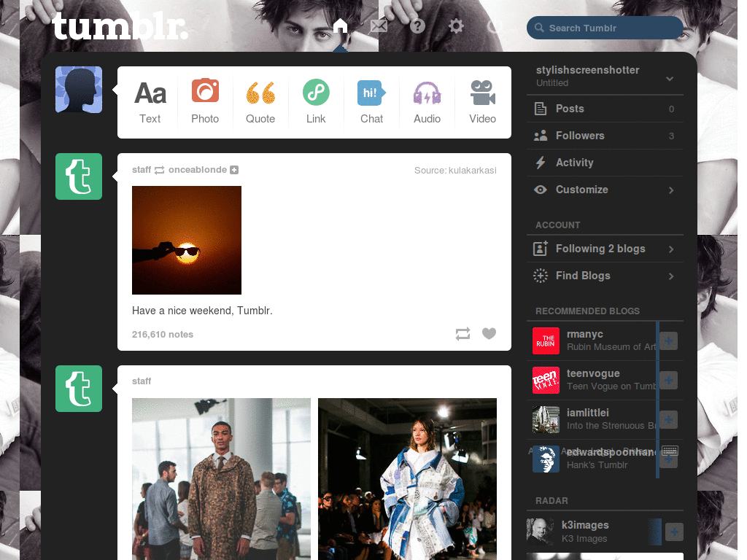This screenshot has height=560, width=747.
Task: Open the Help question mark icon
Action: click(x=417, y=26)
